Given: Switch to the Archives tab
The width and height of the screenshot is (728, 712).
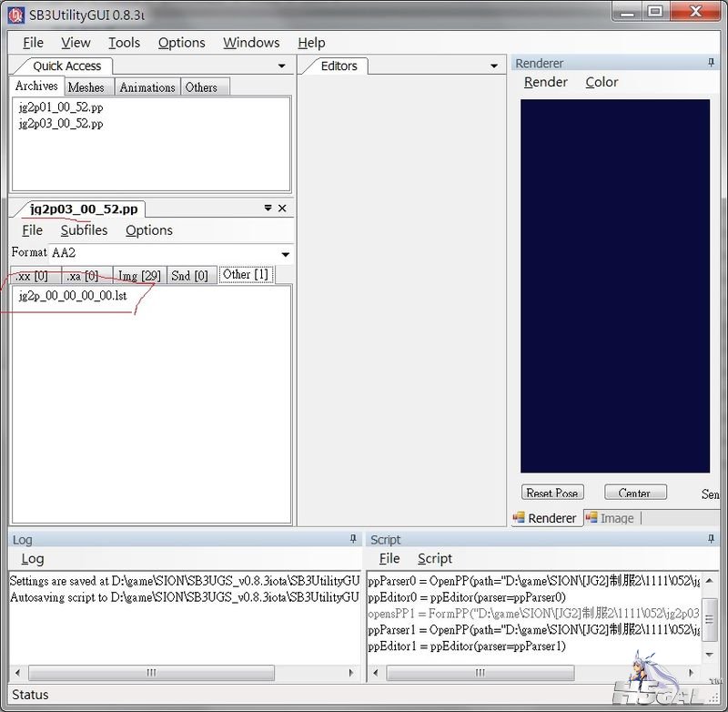Looking at the screenshot, I should [x=36, y=86].
